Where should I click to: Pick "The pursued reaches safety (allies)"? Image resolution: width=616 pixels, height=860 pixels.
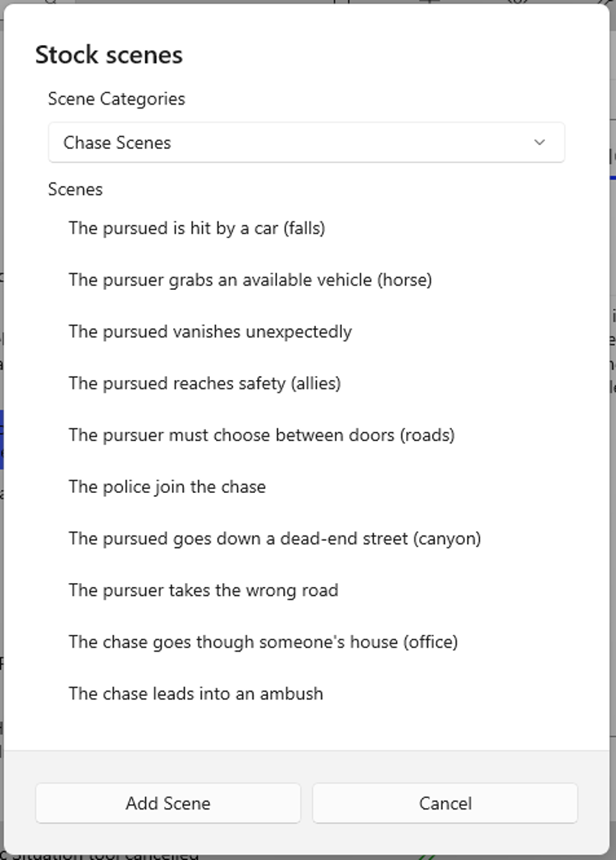click(204, 383)
